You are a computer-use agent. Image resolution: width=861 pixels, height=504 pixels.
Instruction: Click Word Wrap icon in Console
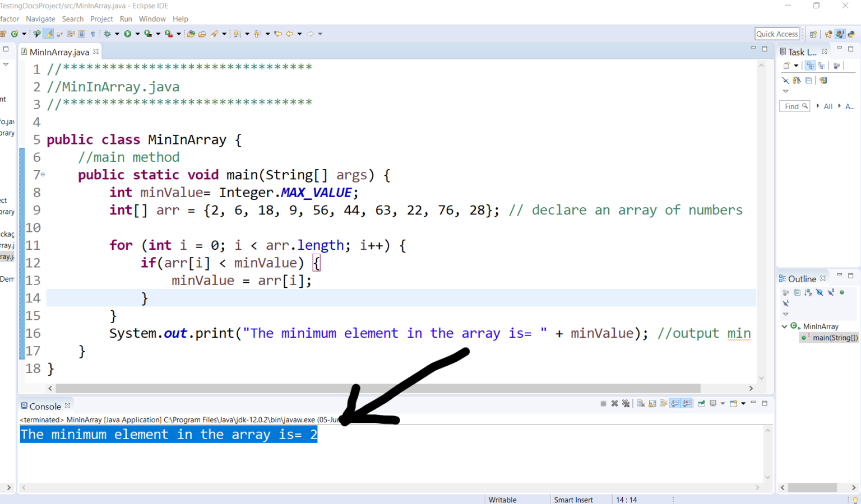pos(664,403)
